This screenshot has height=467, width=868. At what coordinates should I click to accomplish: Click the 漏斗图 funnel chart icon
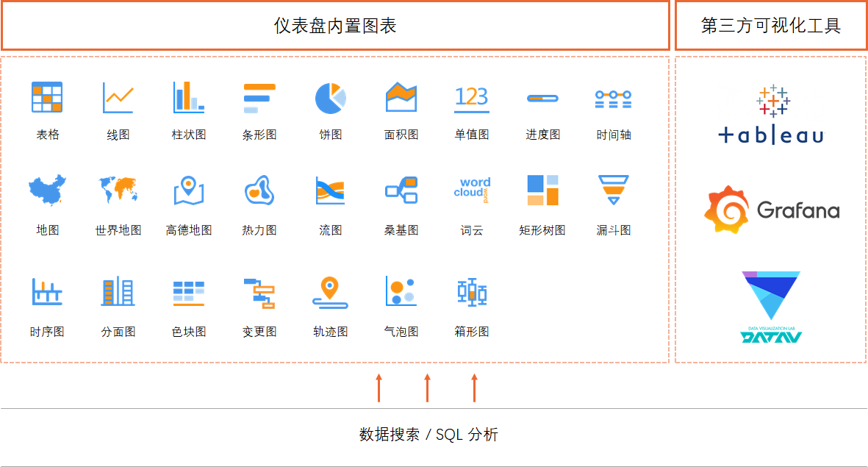614,190
